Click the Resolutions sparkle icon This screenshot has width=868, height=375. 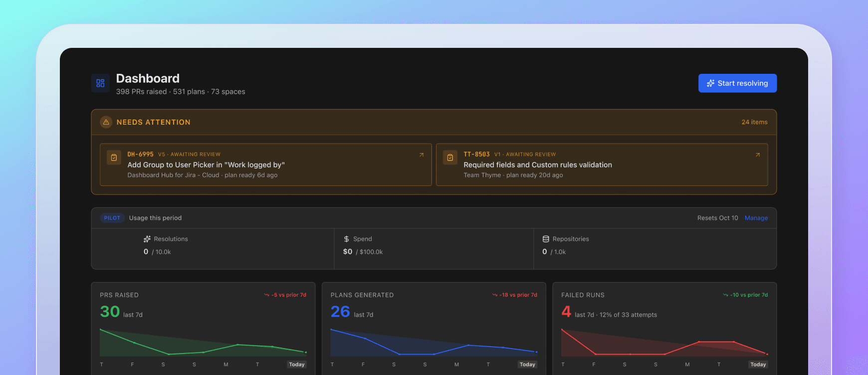point(147,239)
